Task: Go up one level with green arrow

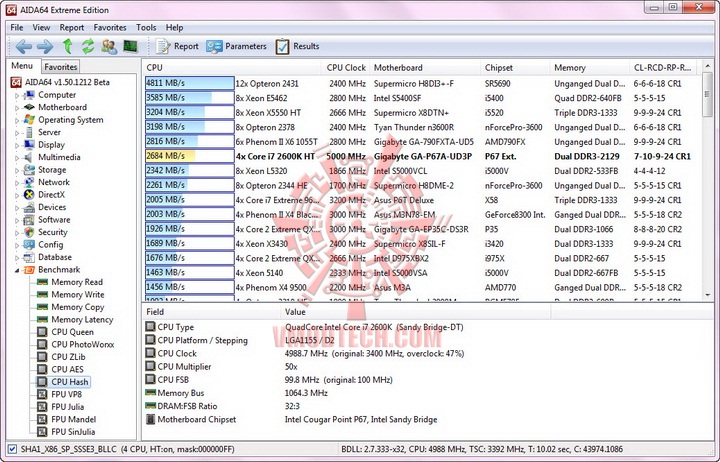Action: point(68,46)
